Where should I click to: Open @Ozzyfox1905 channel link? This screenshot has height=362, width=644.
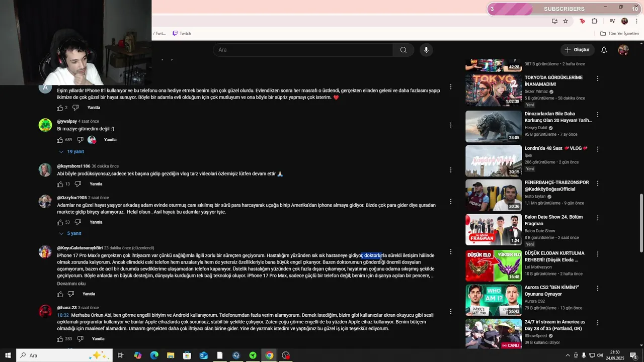72,198
